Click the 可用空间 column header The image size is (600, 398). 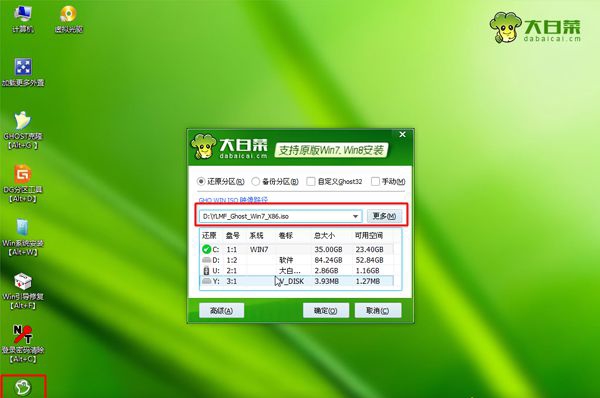[x=369, y=235]
